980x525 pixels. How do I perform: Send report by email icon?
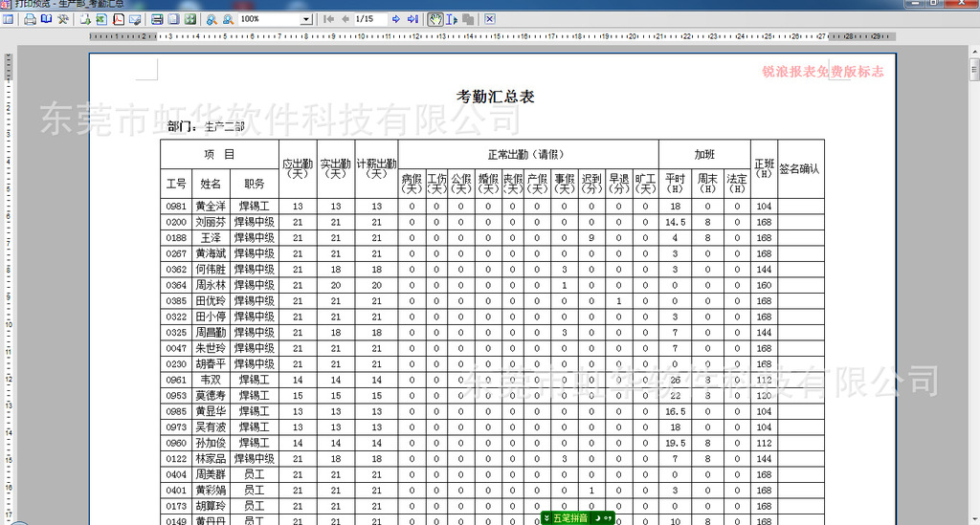point(135,19)
